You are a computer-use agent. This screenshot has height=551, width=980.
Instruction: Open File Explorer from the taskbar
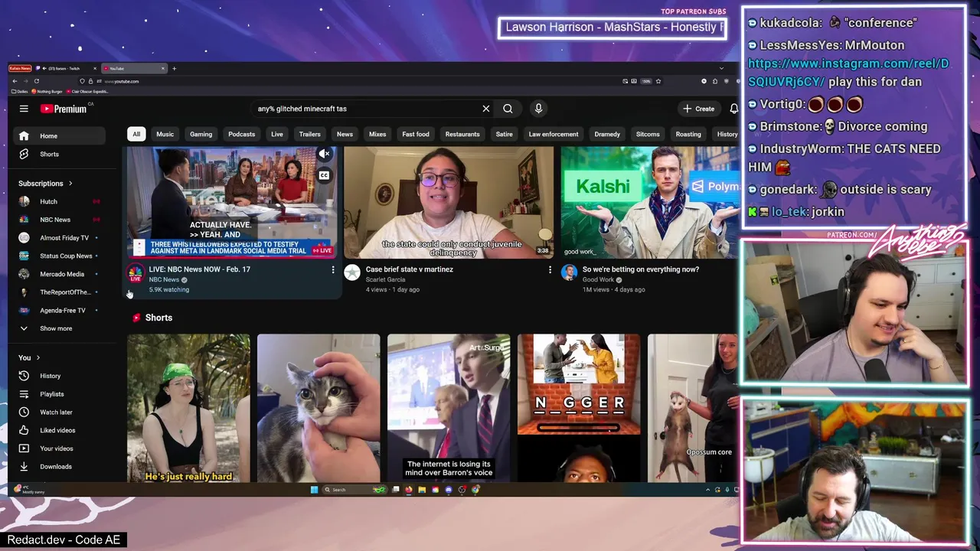click(422, 490)
